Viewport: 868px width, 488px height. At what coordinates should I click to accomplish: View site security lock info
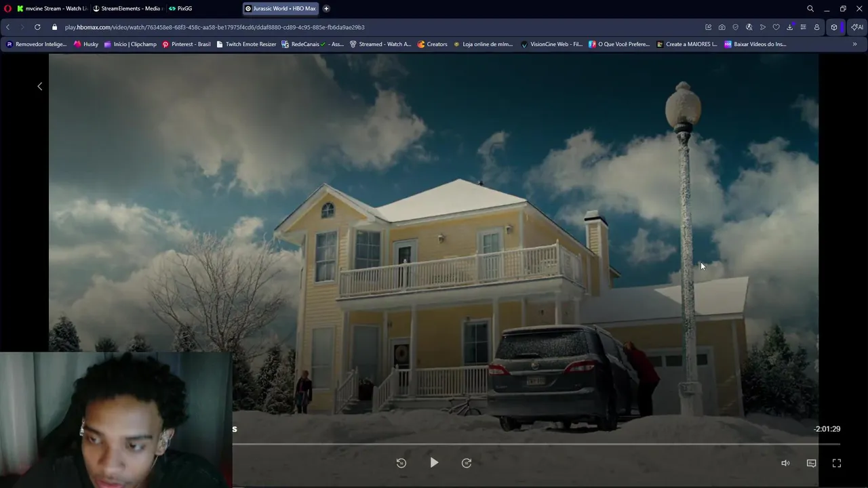pyautogui.click(x=55, y=27)
